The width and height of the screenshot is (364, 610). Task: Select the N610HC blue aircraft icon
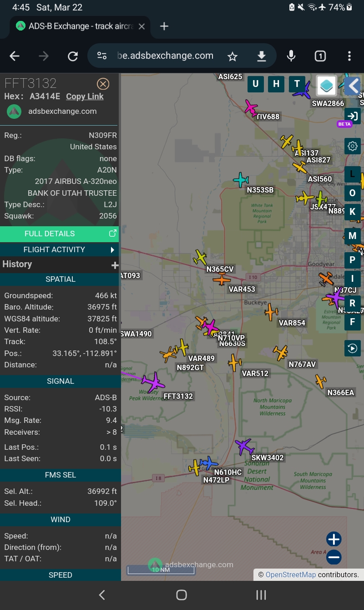click(209, 463)
